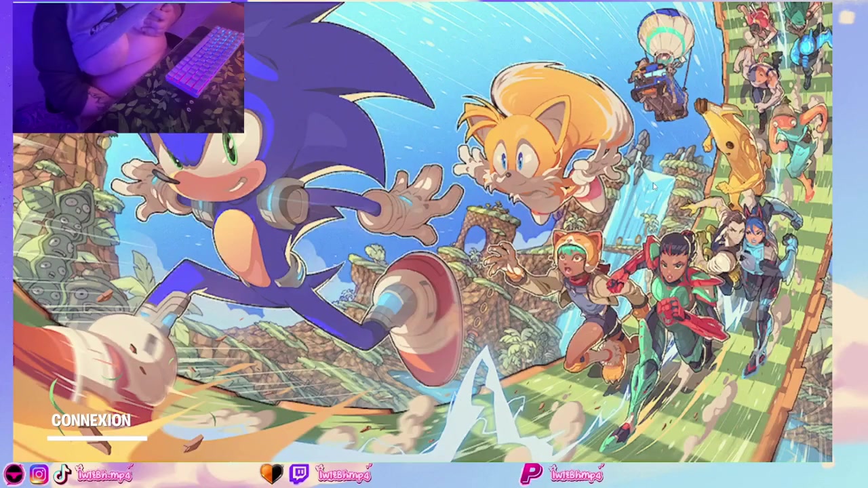Click the username next to the P logo

tap(576, 474)
